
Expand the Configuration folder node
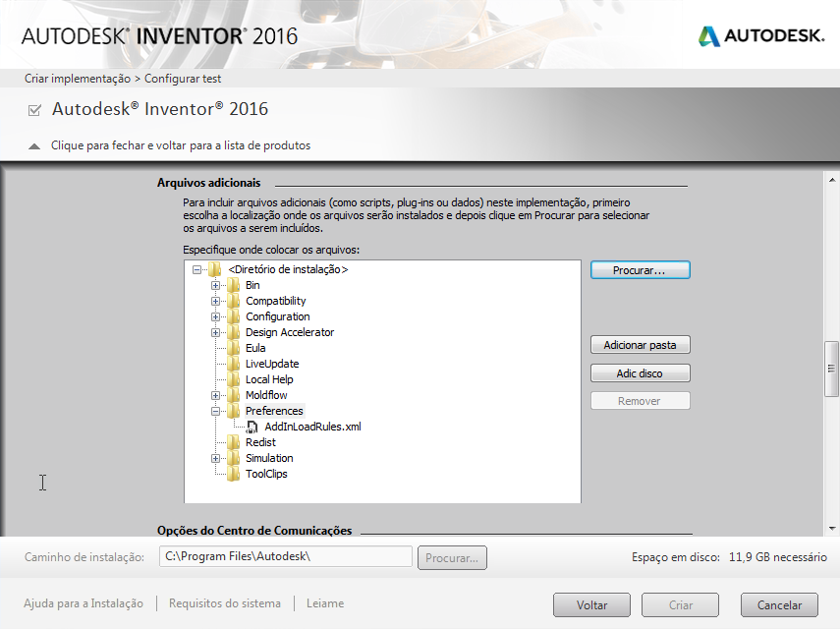tap(215, 316)
